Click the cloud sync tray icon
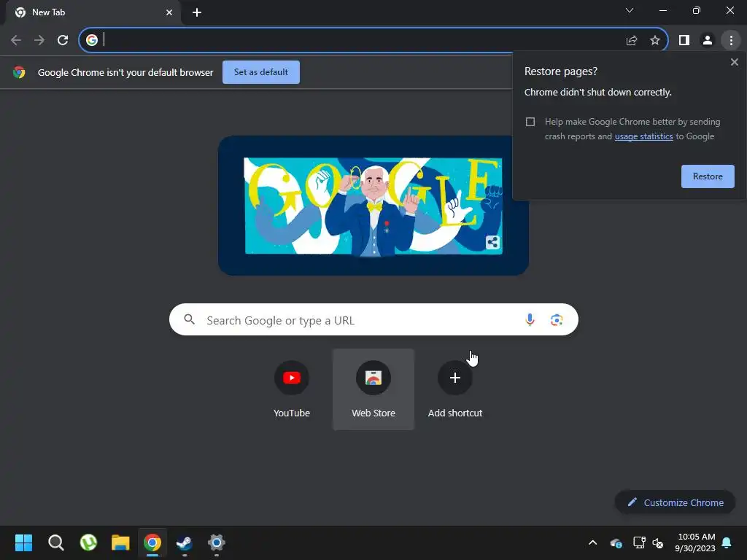The height and width of the screenshot is (560, 747). tap(616, 542)
